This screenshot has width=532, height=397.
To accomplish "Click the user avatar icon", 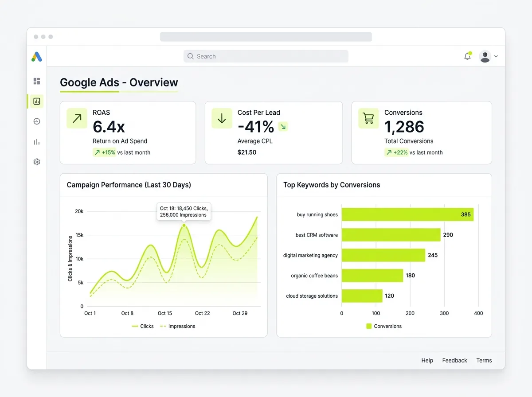I will tap(485, 56).
